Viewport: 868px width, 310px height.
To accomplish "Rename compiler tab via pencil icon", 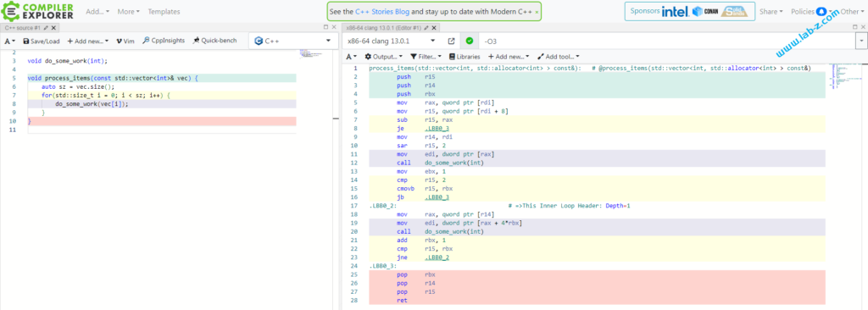I will coord(427,27).
